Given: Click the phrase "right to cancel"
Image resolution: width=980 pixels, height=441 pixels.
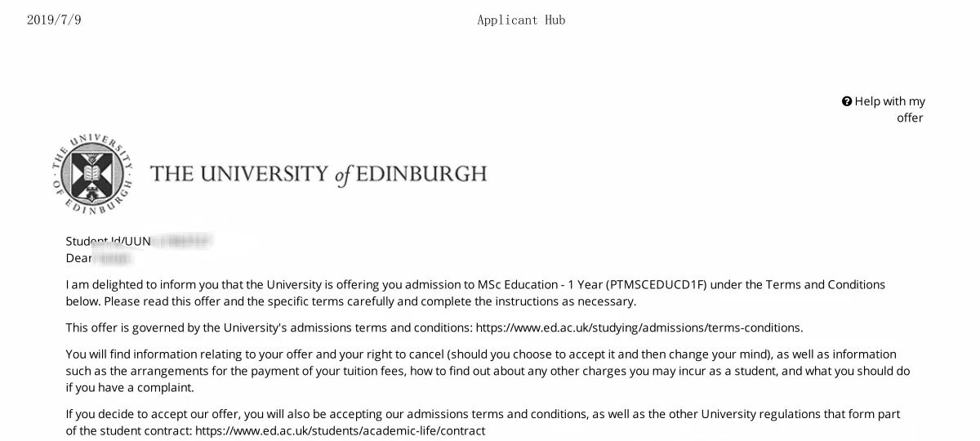Looking at the screenshot, I should pyautogui.click(x=406, y=354).
